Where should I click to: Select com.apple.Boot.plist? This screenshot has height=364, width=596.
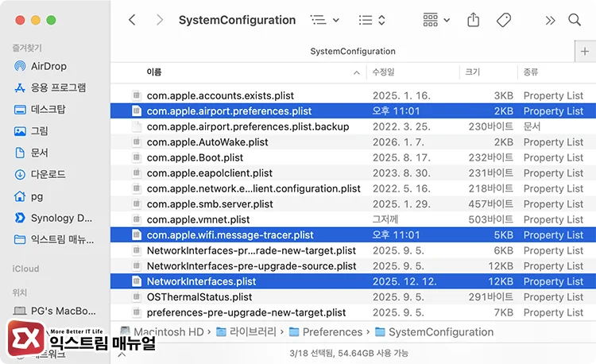(353, 157)
